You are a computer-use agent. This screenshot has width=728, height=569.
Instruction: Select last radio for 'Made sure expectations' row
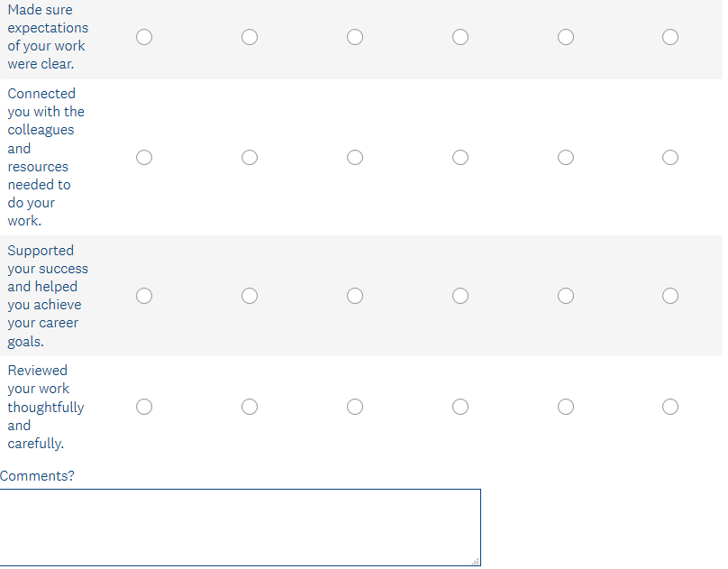[670, 37]
